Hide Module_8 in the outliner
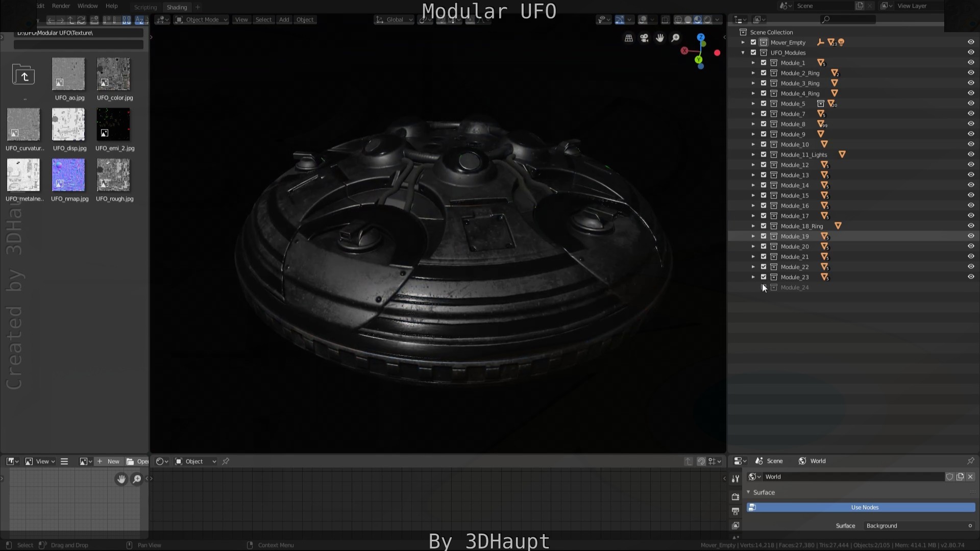This screenshot has width=980, height=551. click(970, 124)
